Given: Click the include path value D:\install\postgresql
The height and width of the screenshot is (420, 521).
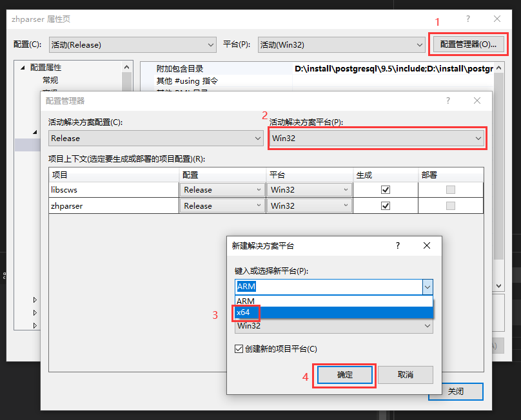Looking at the screenshot, I should (393, 69).
